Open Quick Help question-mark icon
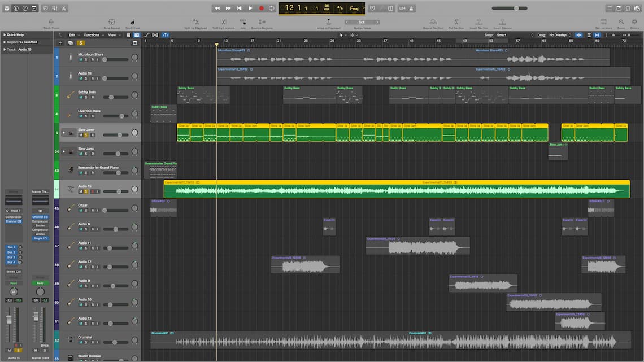 tap(25, 8)
